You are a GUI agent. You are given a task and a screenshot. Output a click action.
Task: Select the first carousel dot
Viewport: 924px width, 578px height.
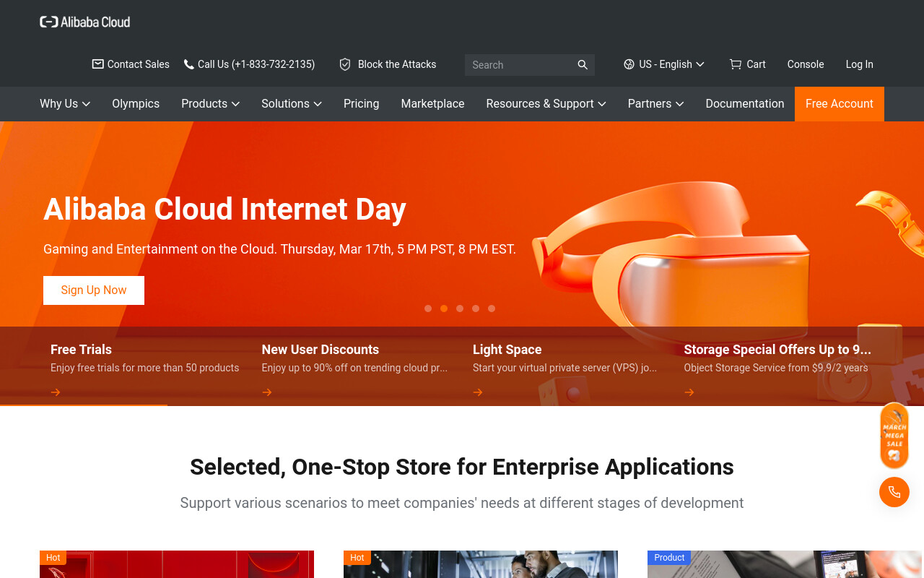[x=428, y=309]
